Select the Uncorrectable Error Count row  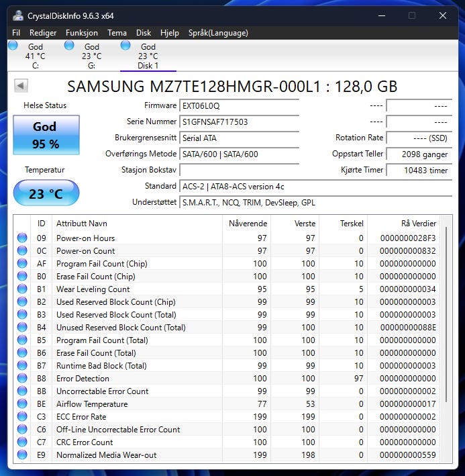(x=102, y=391)
